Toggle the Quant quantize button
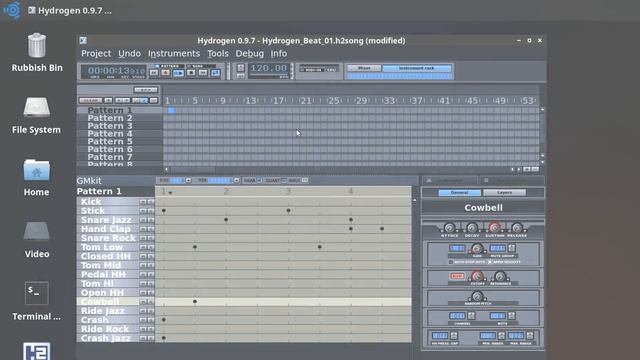 pos(284,180)
